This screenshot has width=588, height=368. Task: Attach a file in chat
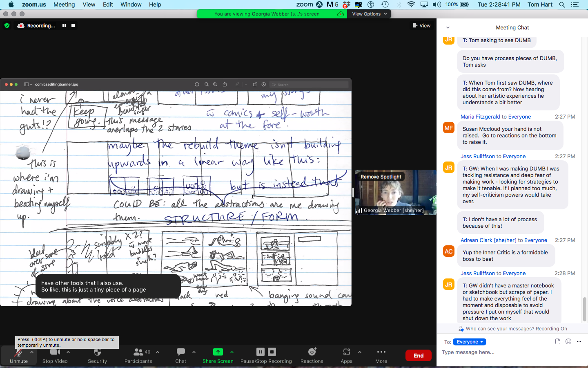558,341
